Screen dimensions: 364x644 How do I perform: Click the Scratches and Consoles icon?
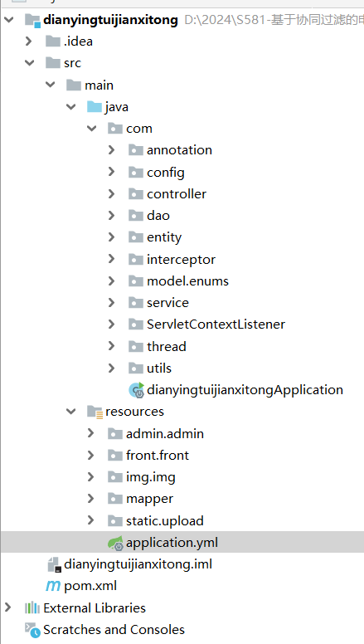point(32,630)
